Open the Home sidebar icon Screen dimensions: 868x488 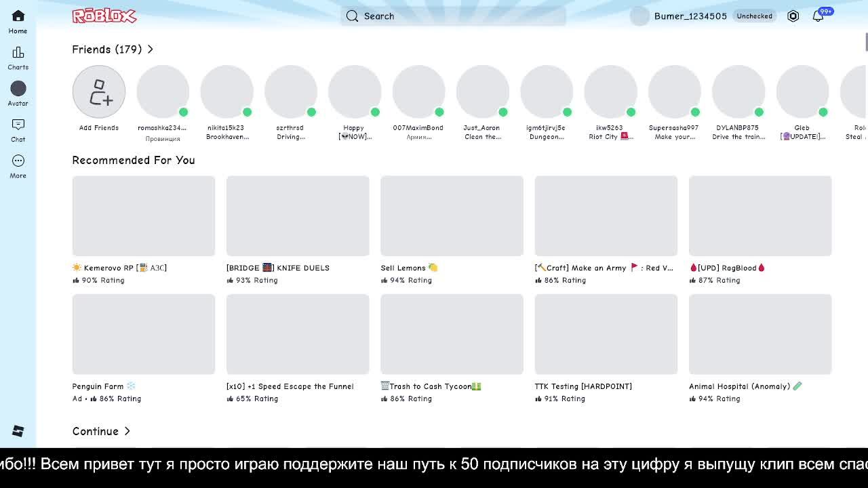[x=18, y=16]
